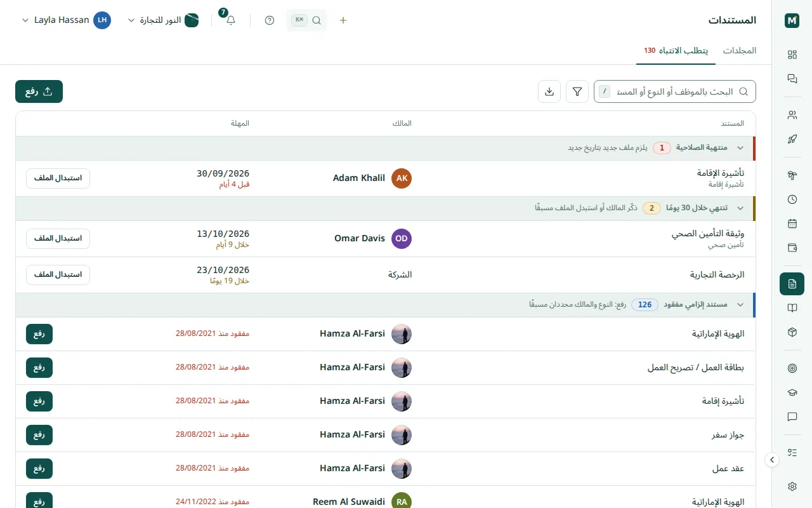Open the wallet icon in sidebar
812x508 pixels.
792,248
